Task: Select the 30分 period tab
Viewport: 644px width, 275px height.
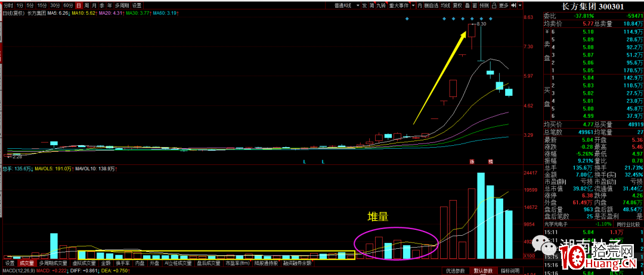Action: pyautogui.click(x=55, y=5)
